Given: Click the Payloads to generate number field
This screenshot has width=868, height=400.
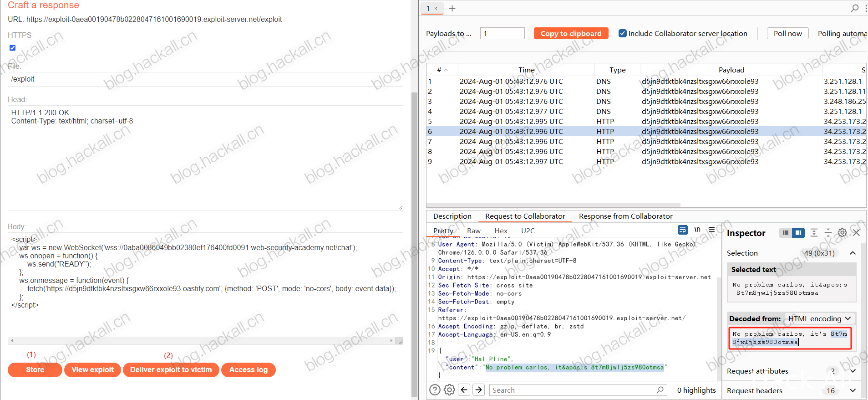Looking at the screenshot, I should click(x=503, y=33).
